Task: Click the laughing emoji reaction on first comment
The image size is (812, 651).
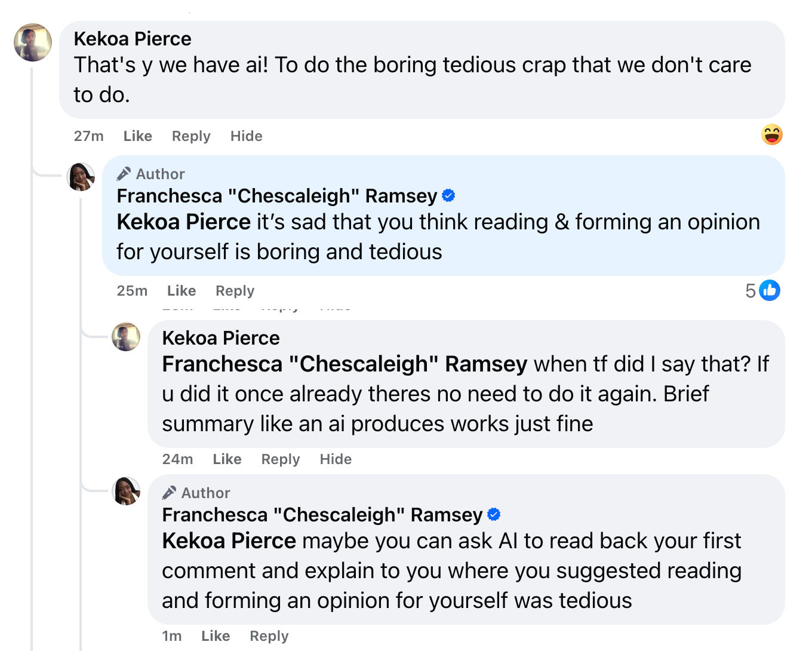Action: tap(771, 134)
